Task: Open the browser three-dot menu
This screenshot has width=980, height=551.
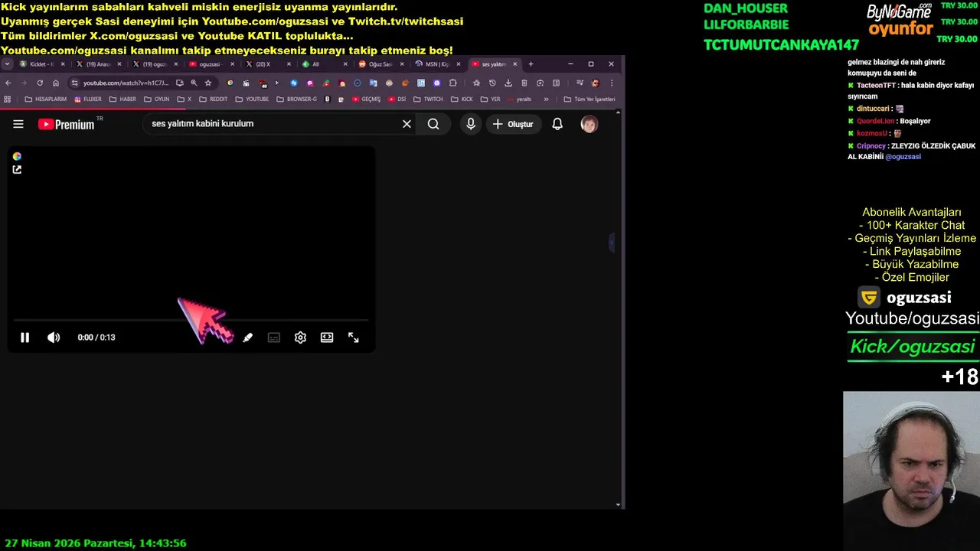Action: click(x=611, y=83)
